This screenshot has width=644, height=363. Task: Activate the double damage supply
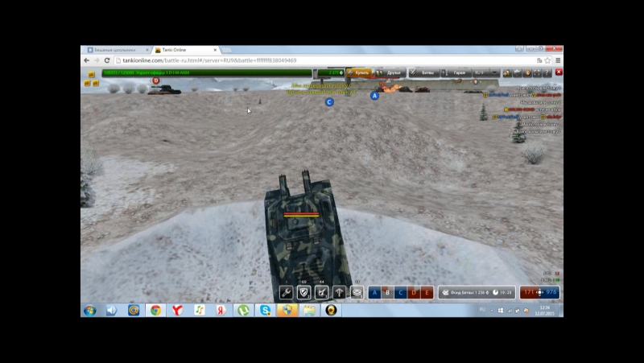pos(321,292)
